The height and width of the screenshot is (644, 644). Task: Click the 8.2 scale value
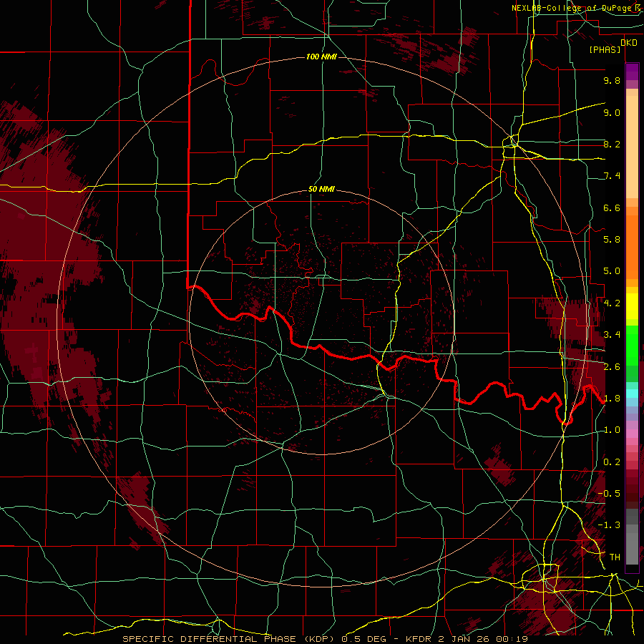coord(612,144)
